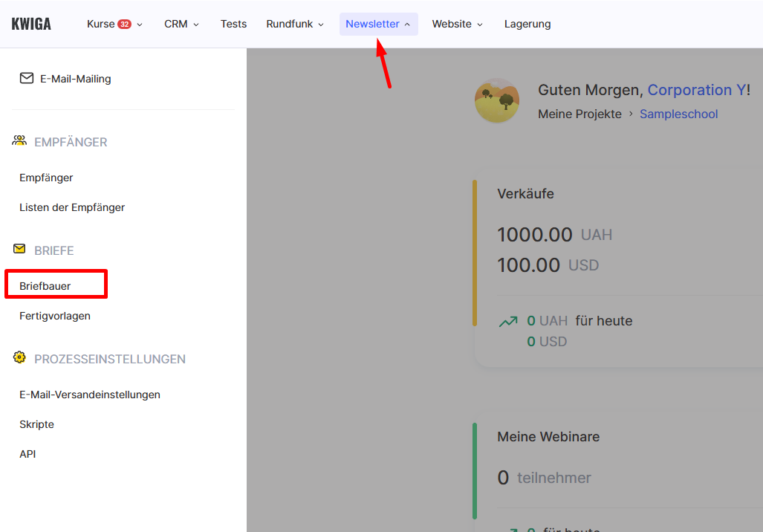
Task: Open the Website dropdown menu
Action: click(x=457, y=24)
